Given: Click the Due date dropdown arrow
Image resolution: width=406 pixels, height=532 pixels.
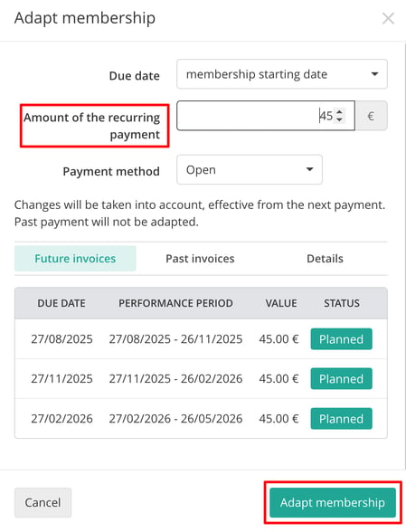Looking at the screenshot, I should click(374, 74).
